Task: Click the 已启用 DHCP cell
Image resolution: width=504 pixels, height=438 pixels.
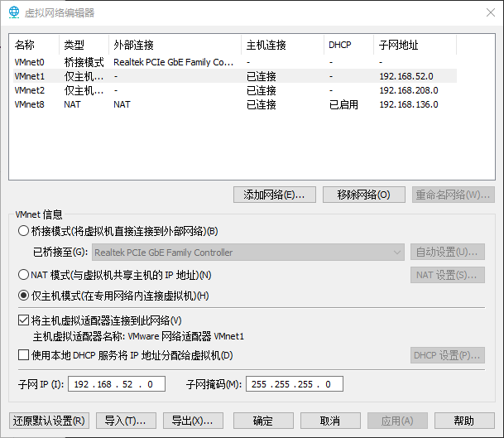Action: (344, 104)
